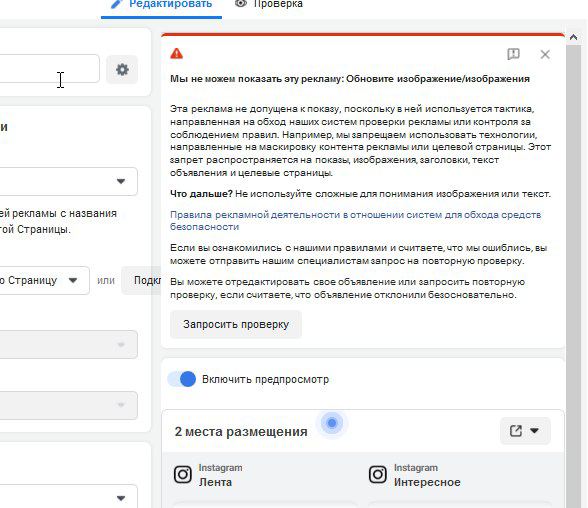
Task: Open the Страницу dropdown
Action: tap(45, 280)
